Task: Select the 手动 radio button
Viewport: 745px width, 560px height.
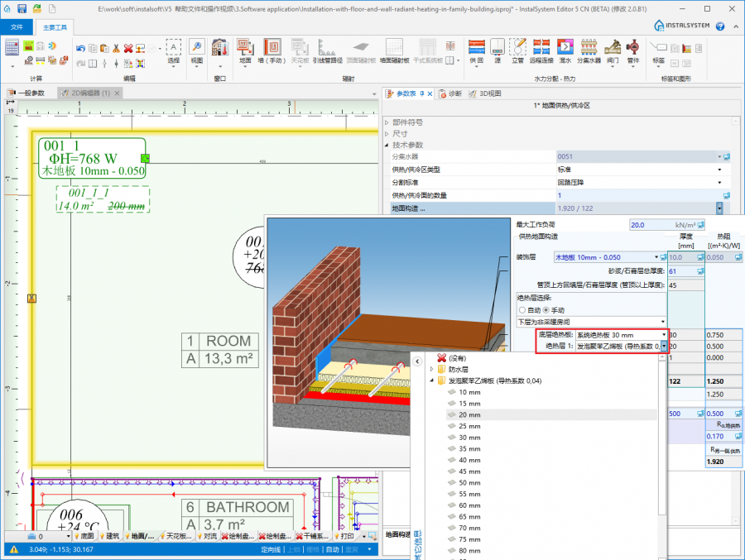Action: (x=546, y=309)
